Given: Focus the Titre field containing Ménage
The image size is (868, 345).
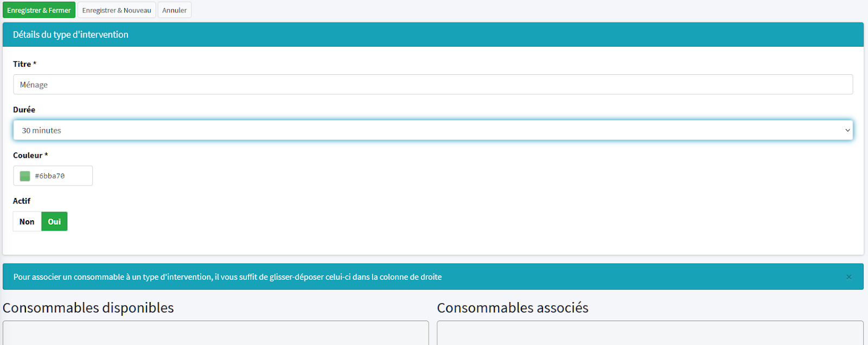Looking at the screenshot, I should pyautogui.click(x=432, y=85).
